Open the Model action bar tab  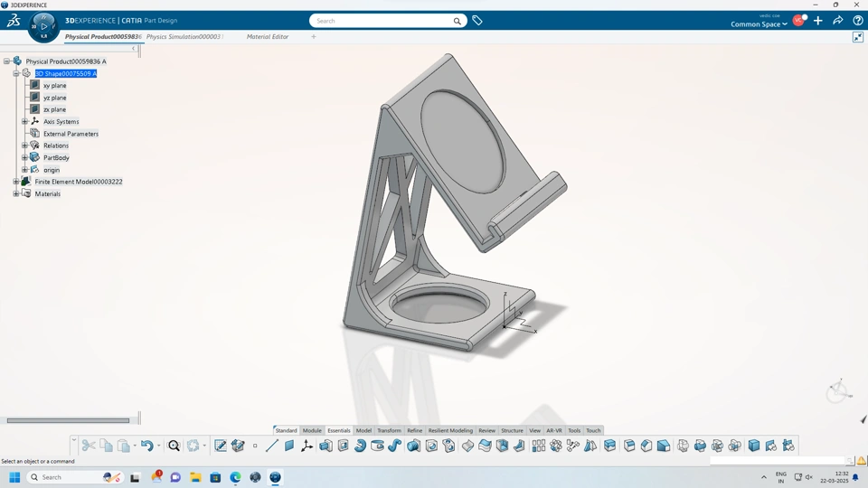(363, 430)
